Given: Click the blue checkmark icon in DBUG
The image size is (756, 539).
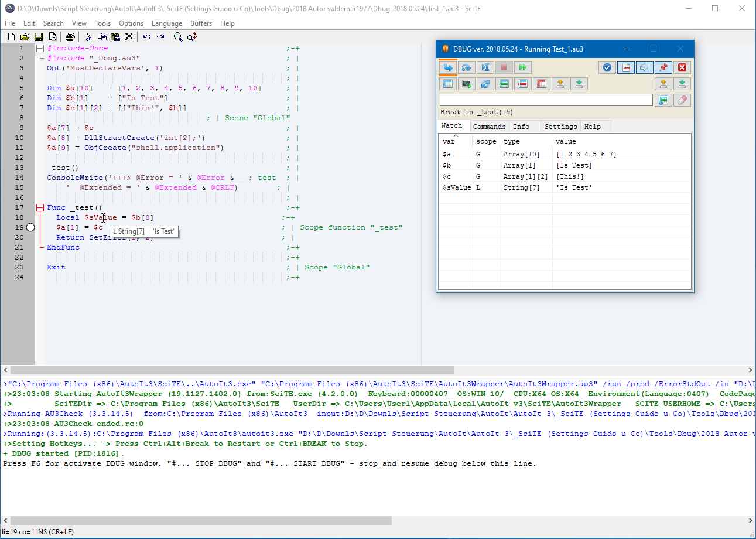Looking at the screenshot, I should [607, 67].
